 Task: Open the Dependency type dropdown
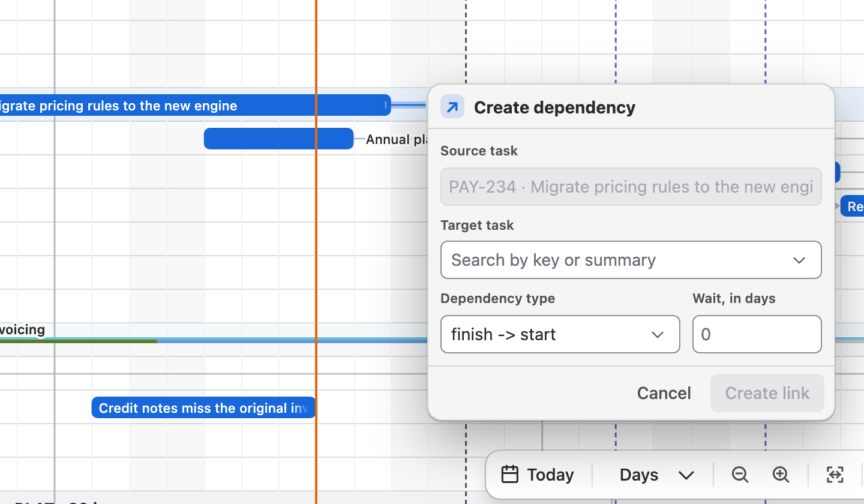coord(560,334)
